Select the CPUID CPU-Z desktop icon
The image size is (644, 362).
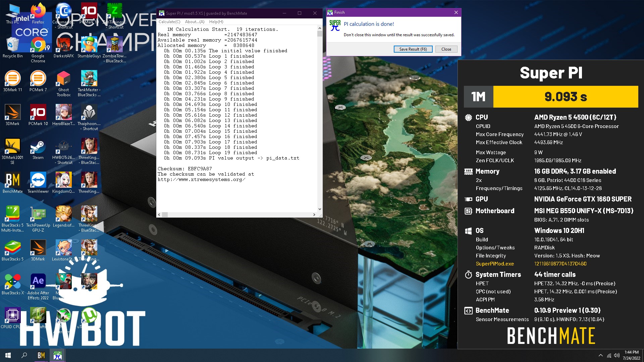(12, 318)
